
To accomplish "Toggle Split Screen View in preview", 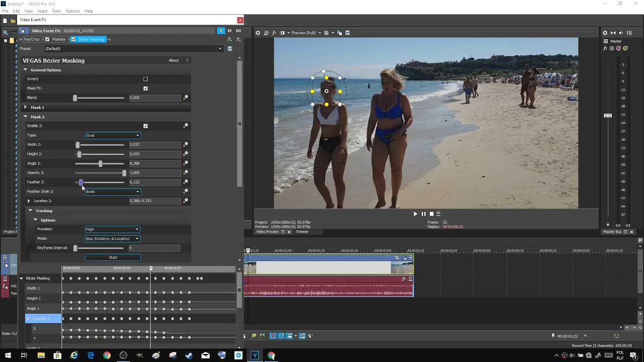I will [282, 33].
